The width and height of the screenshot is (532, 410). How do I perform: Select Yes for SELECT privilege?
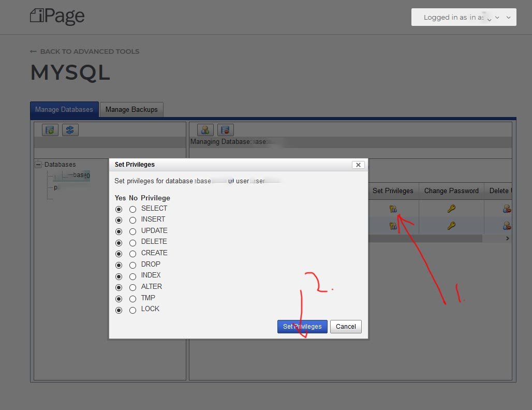(x=119, y=209)
